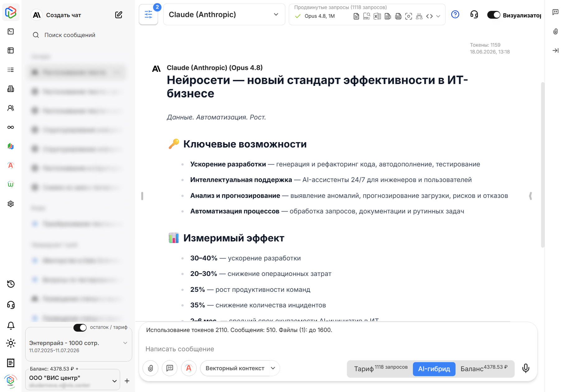Open the Векторный контекст dropdown arrow
The height and width of the screenshot is (392, 566).
[x=273, y=368]
